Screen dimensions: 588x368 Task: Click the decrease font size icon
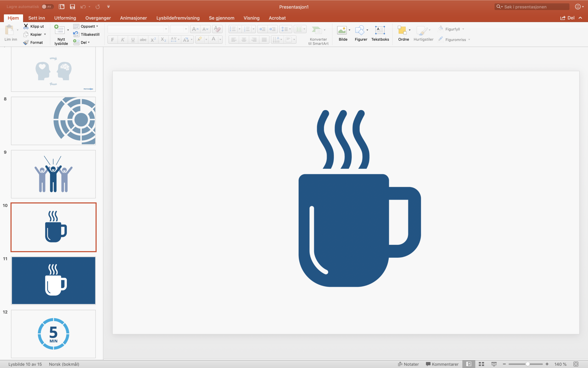coord(205,29)
